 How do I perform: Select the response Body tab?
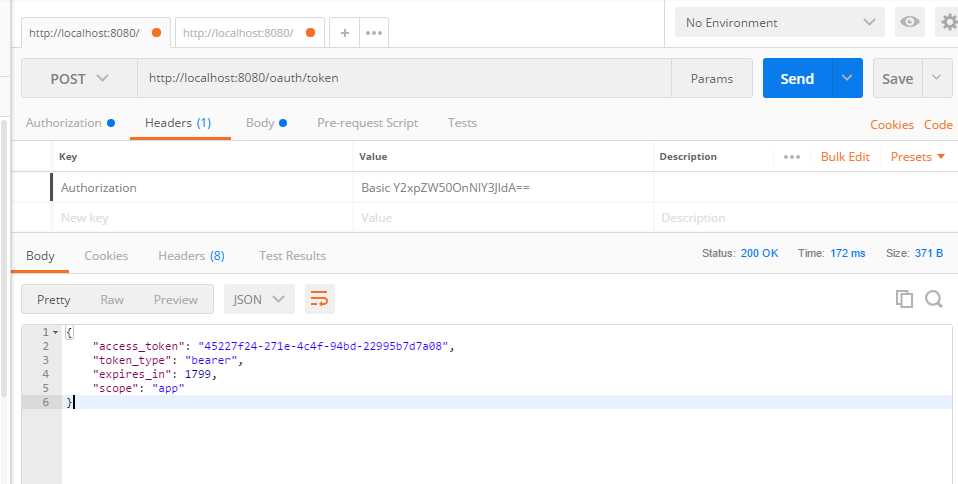40,256
